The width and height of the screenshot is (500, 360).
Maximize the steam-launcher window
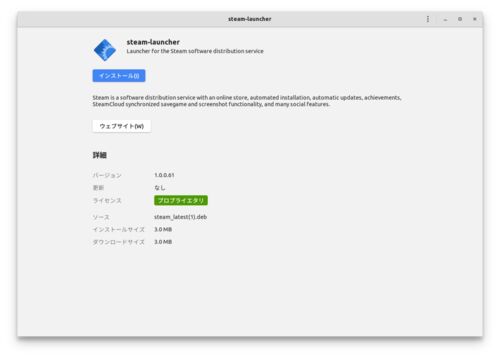pos(460,19)
